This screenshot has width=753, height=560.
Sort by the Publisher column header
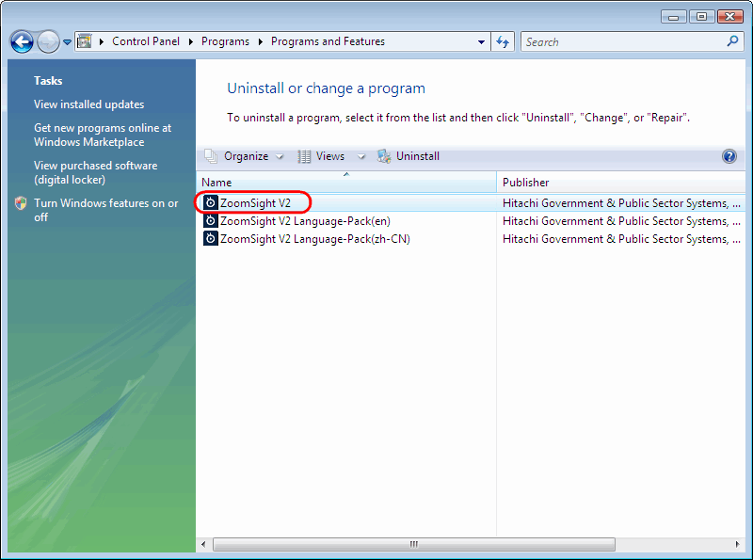pyautogui.click(x=621, y=182)
